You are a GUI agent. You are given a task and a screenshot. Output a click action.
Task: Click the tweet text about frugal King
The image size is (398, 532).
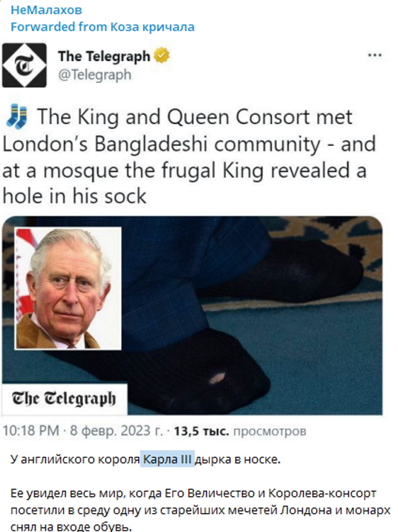click(189, 157)
